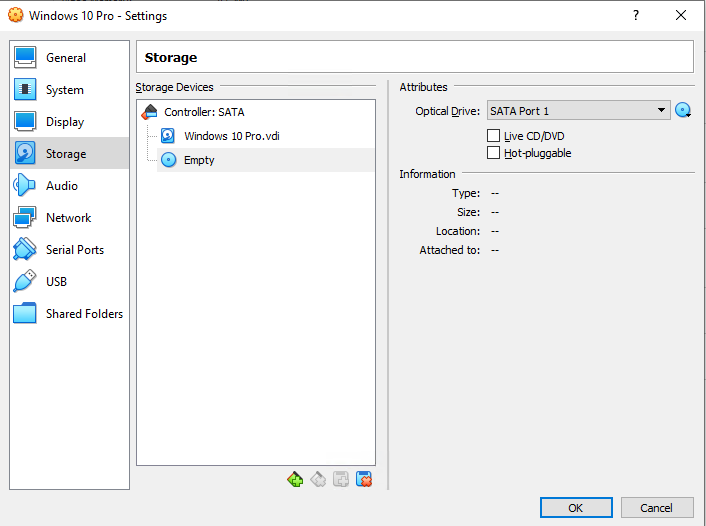Click the hard disk icon beside Windows 10 Pro.vdi
Viewport: 706px width, 526px height.
168,136
